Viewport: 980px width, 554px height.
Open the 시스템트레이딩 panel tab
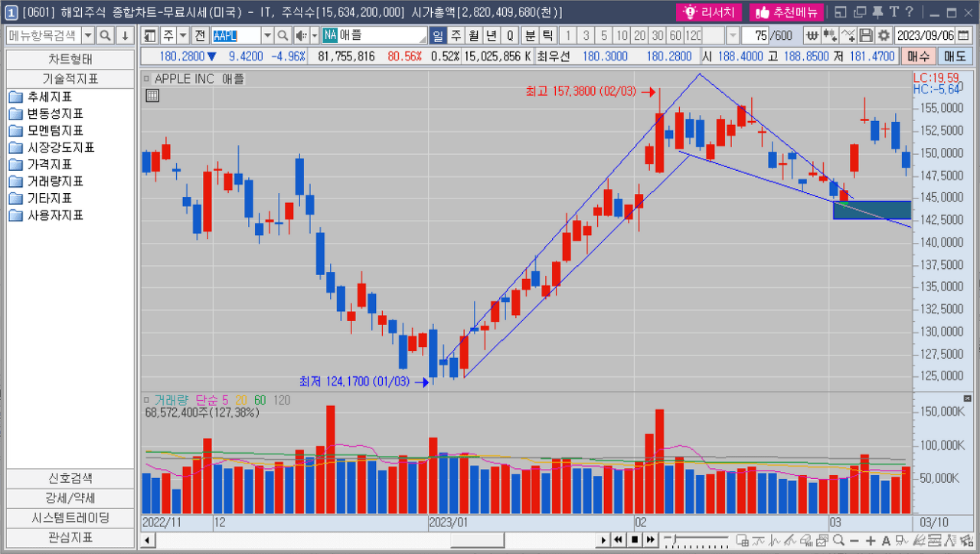click(x=70, y=517)
